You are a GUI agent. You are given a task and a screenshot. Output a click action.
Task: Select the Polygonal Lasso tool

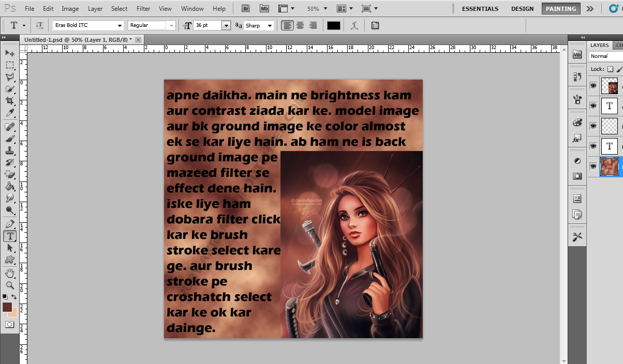(x=10, y=77)
